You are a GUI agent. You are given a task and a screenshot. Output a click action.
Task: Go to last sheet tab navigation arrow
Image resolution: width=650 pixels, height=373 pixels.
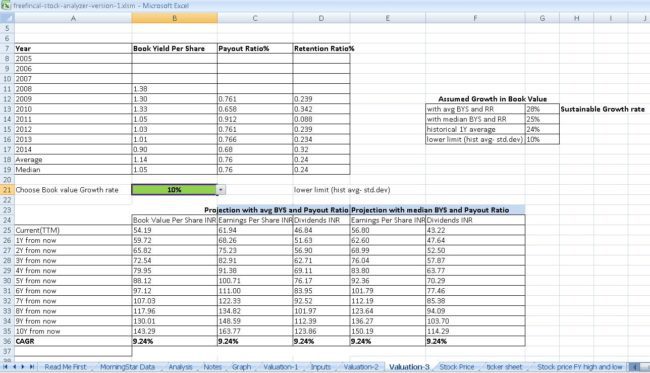pyautogui.click(x=32, y=367)
